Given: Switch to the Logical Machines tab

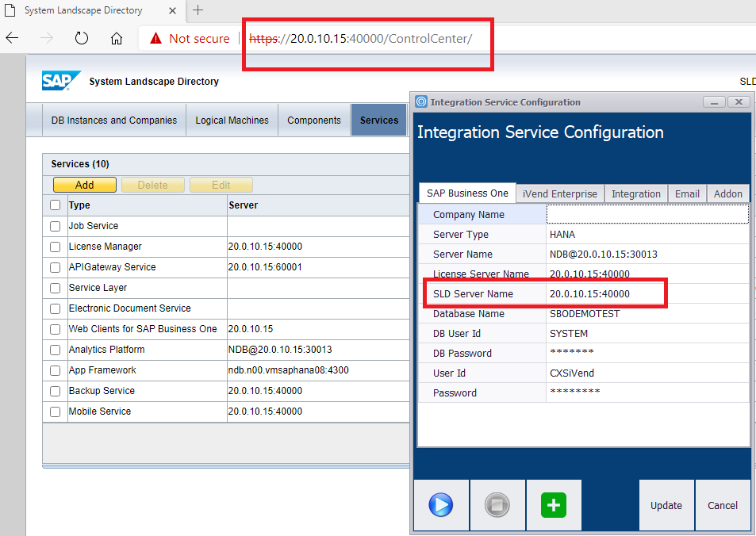Looking at the screenshot, I should [232, 120].
